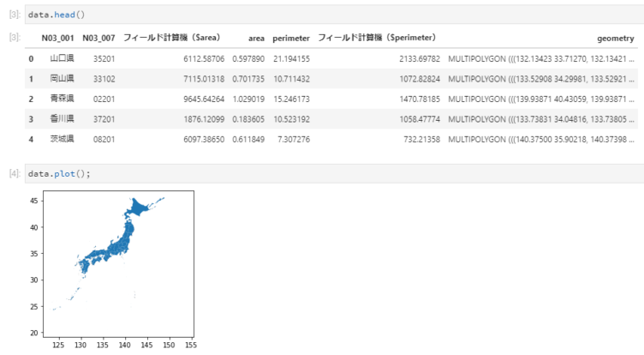Click the code value 37201
The width and height of the screenshot is (644, 355).
[x=104, y=119]
